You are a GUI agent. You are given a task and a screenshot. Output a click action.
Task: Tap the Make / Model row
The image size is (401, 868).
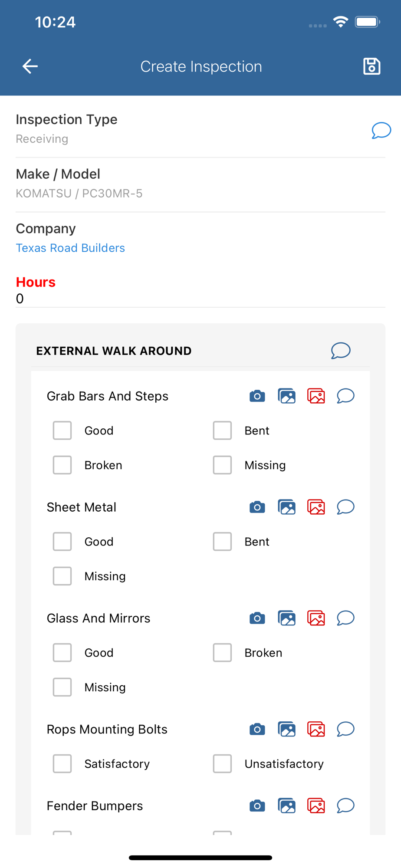tap(200, 184)
